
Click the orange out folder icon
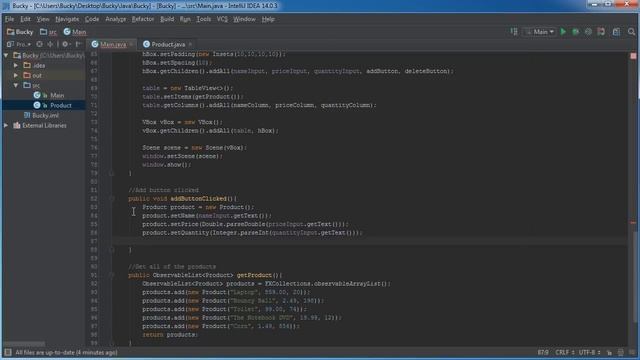click(x=27, y=75)
